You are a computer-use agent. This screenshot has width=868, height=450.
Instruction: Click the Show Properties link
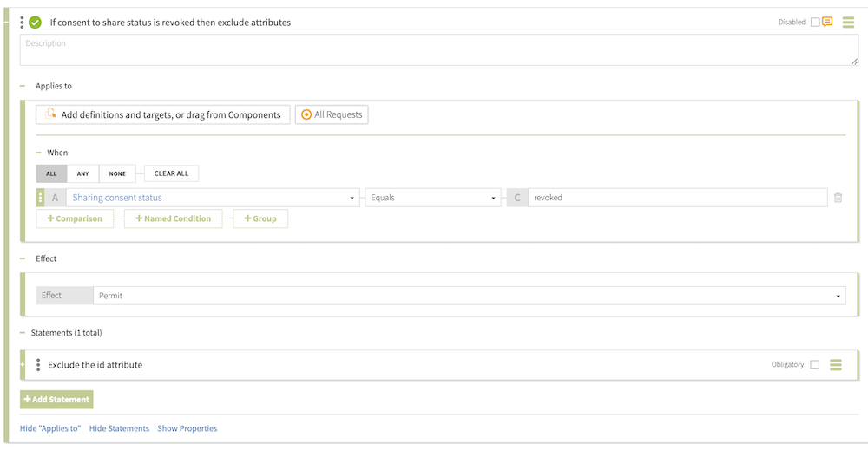[187, 428]
